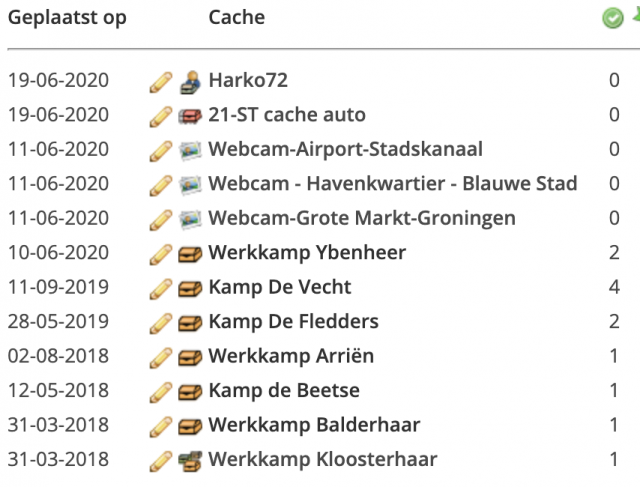640x487 pixels.
Task: Click the webcam icon for Webcam-Airport-Stadskanaal
Action: [x=190, y=151]
